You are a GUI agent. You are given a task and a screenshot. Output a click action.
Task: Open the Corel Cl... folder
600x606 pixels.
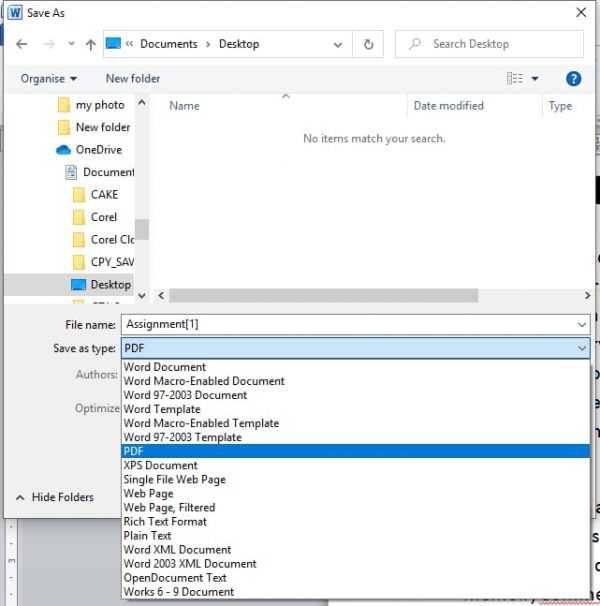(x=103, y=240)
